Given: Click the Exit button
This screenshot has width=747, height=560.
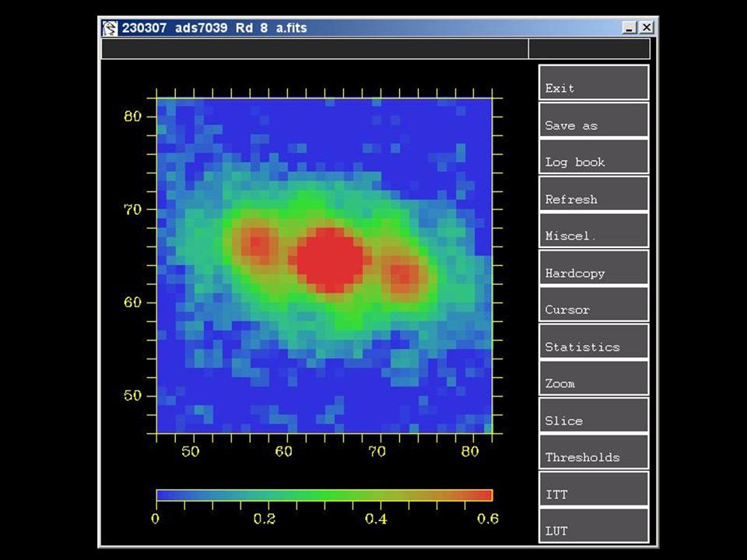Looking at the screenshot, I should (593, 82).
